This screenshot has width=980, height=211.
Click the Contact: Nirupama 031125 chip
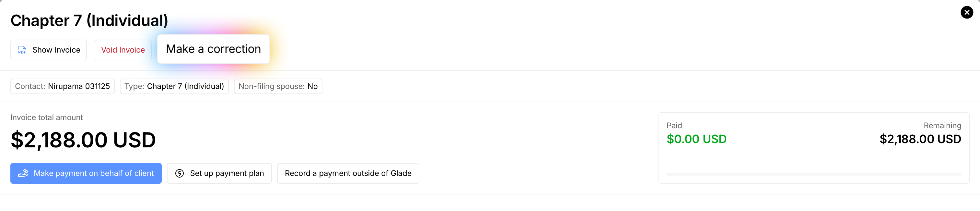(63, 86)
